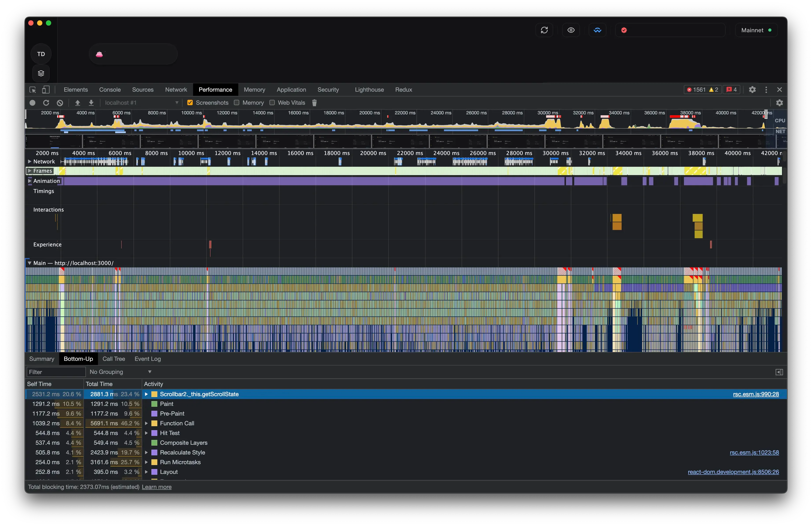Switch to the Redux tab
This screenshot has width=812, height=526.
click(404, 90)
